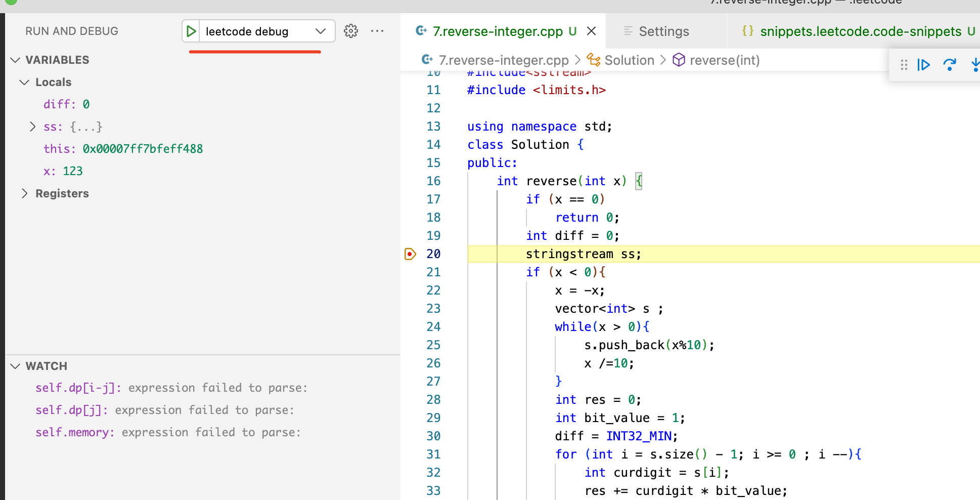Click the Solution class icon in breadcrumb
This screenshot has height=500, width=980.
click(593, 60)
